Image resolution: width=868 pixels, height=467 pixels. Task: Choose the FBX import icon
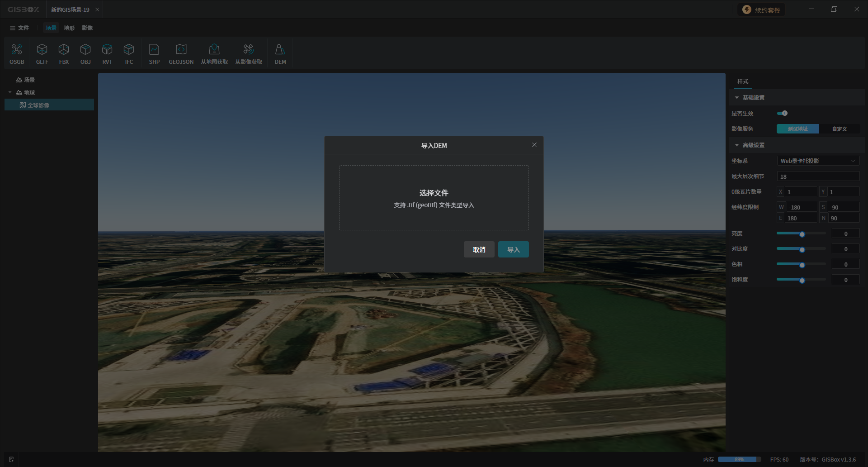64,54
